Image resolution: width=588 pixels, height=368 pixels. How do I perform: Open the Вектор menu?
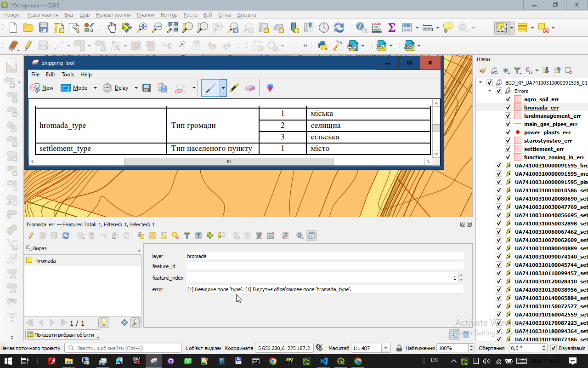click(x=169, y=15)
